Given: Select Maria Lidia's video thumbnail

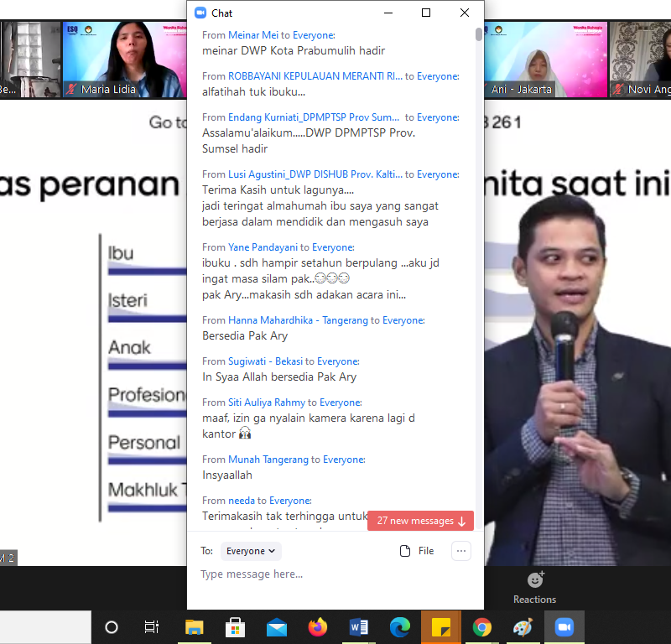Looking at the screenshot, I should (x=123, y=59).
